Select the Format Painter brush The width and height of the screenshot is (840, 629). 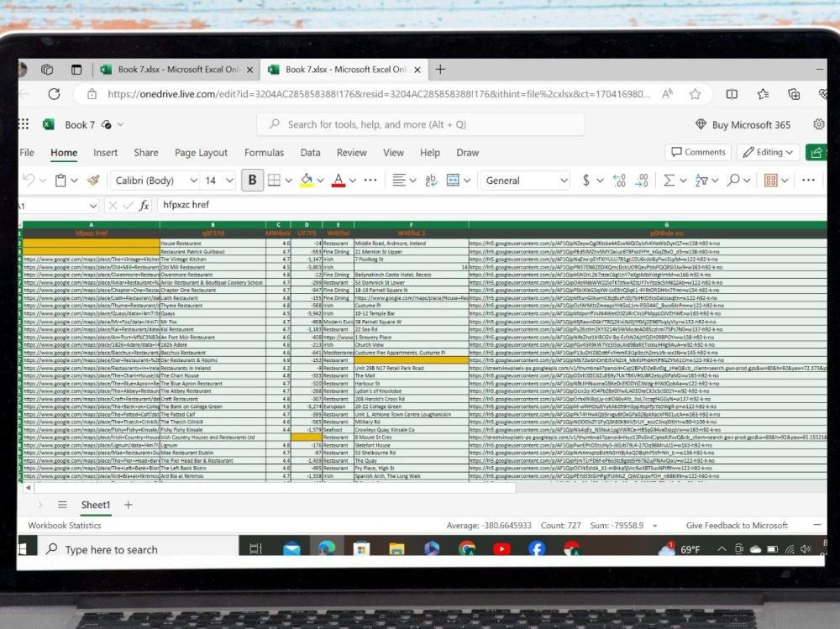click(93, 181)
